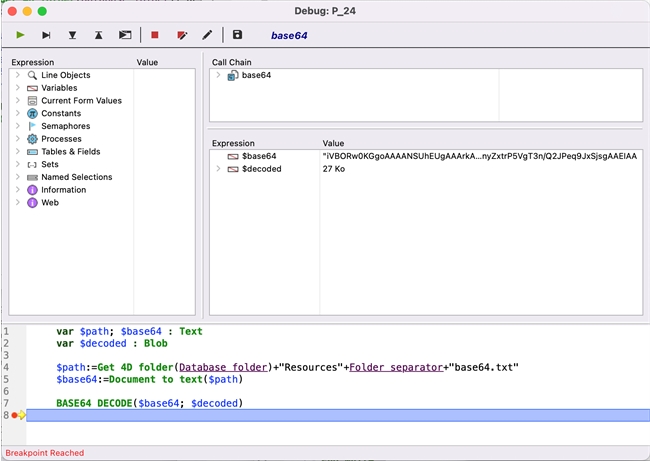The height and width of the screenshot is (461, 650).
Task: Click the Value column header in left pane
Action: click(147, 62)
